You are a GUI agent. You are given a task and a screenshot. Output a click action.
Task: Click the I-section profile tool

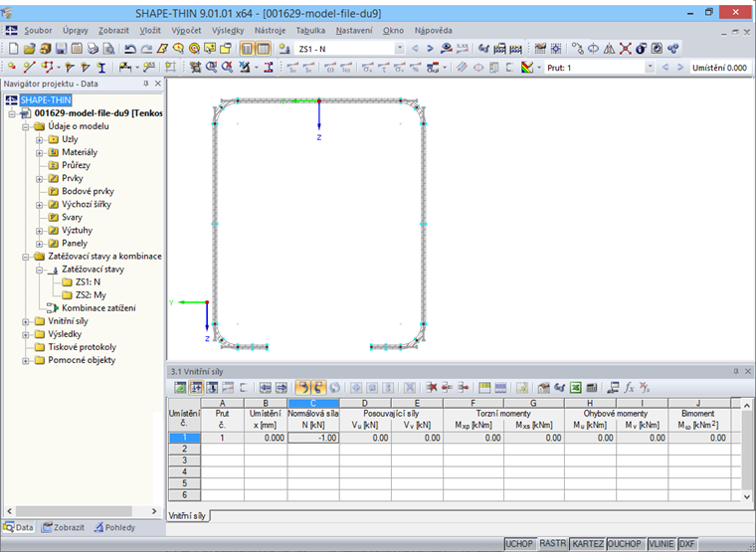click(100, 68)
